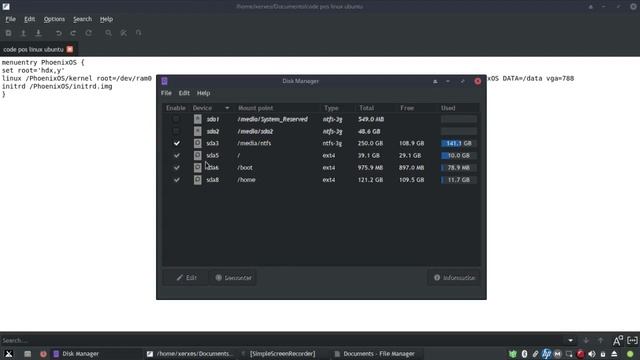640x360 pixels.
Task: Click the find next down arrow
Action: click(586, 340)
